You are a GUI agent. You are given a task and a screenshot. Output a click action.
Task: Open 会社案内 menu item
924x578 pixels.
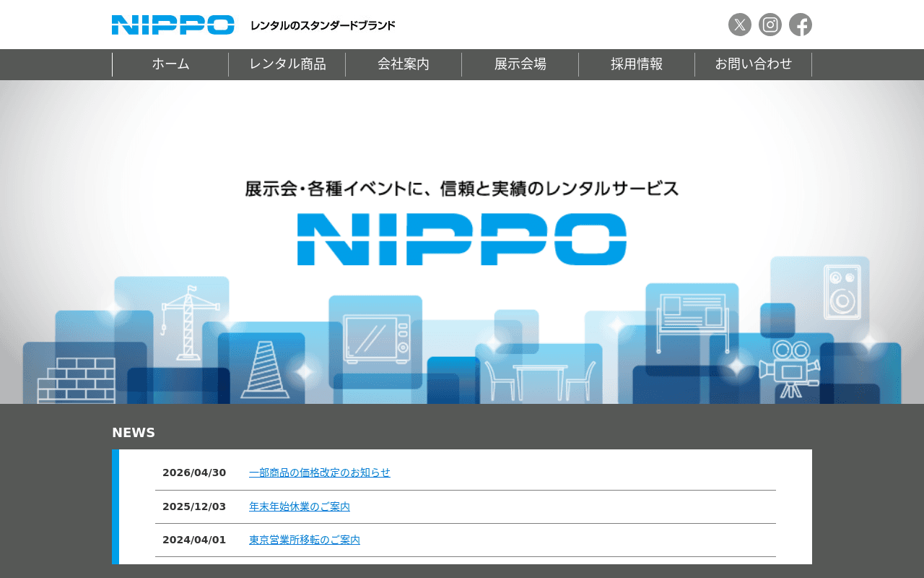pyautogui.click(x=404, y=64)
